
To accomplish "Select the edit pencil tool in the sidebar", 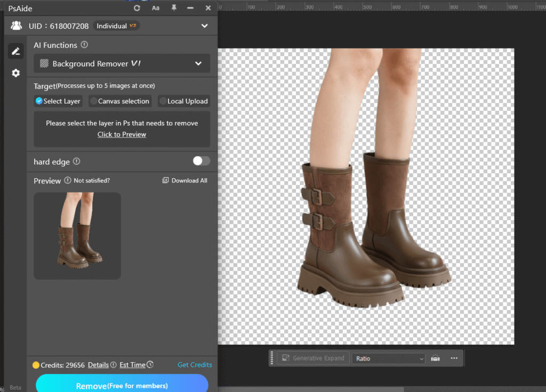I will 15,51.
